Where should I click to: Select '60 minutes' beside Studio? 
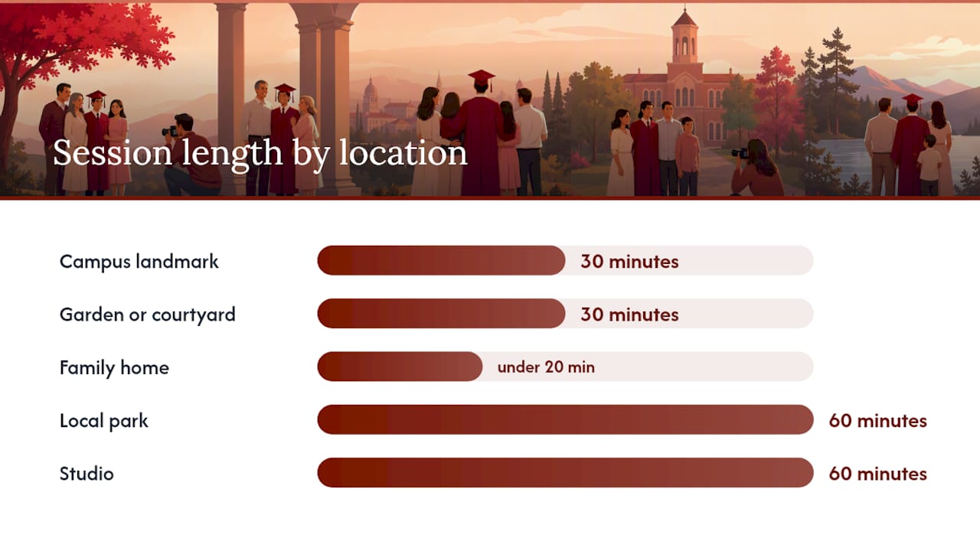coord(877,474)
